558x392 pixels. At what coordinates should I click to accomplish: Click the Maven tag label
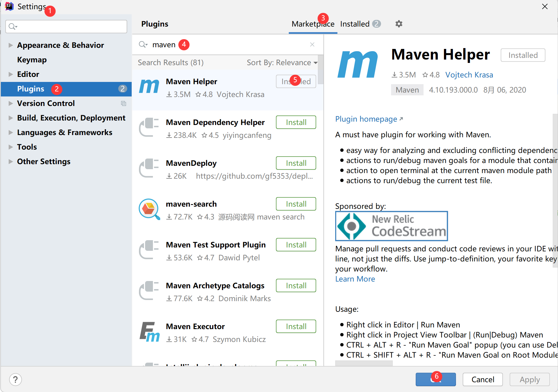tap(407, 90)
